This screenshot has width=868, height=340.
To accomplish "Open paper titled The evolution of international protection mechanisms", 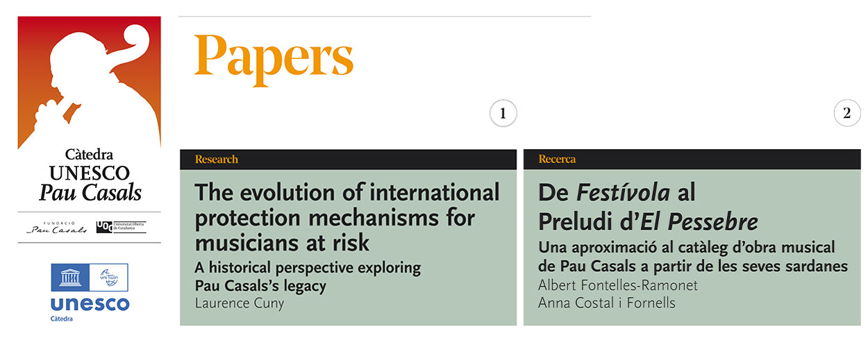I will click(x=347, y=218).
